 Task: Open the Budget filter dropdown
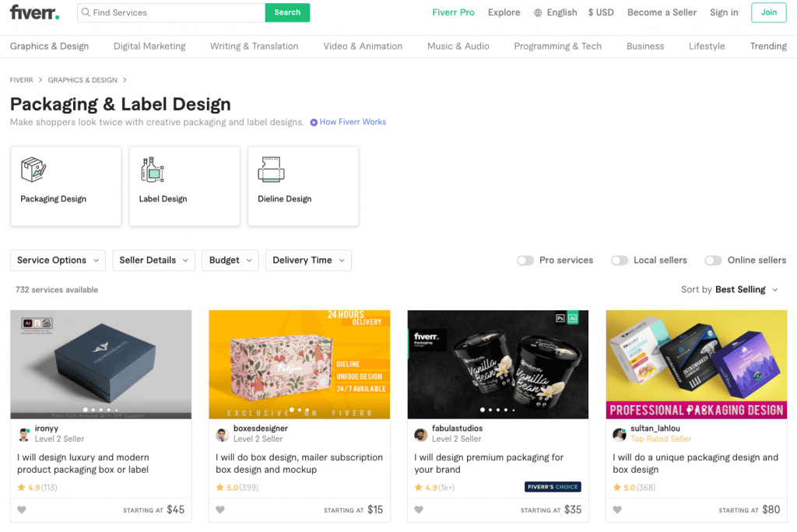click(x=230, y=260)
